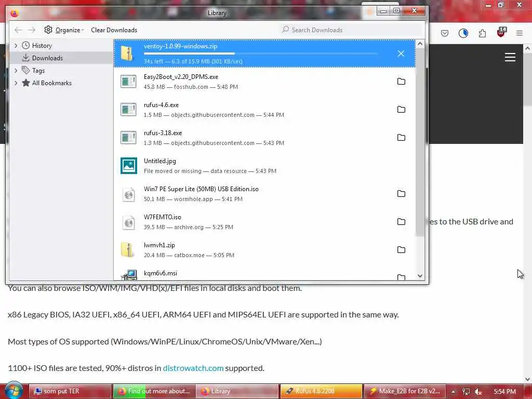The image size is (532, 399).
Task: Click the downloads list scrollbar thumb
Action: 420,142
